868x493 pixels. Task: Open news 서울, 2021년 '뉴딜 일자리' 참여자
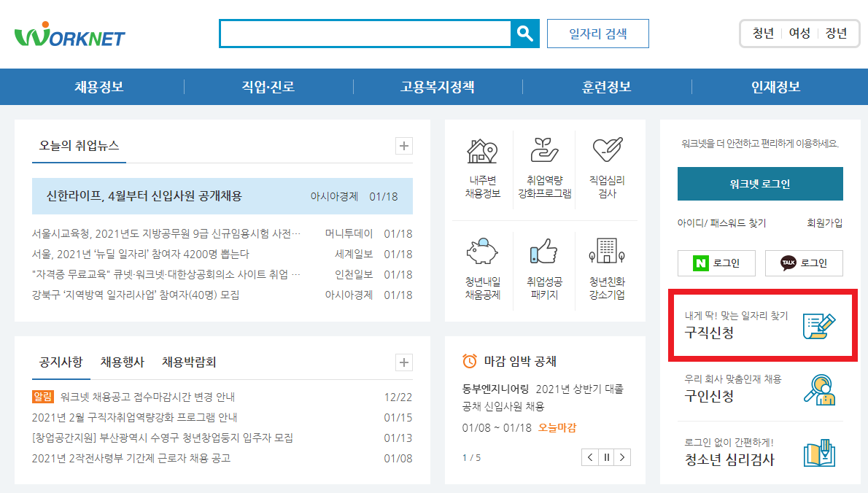tap(141, 254)
